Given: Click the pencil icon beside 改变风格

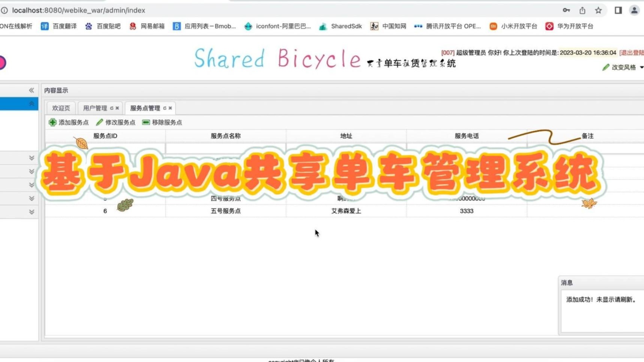Looking at the screenshot, I should point(606,67).
